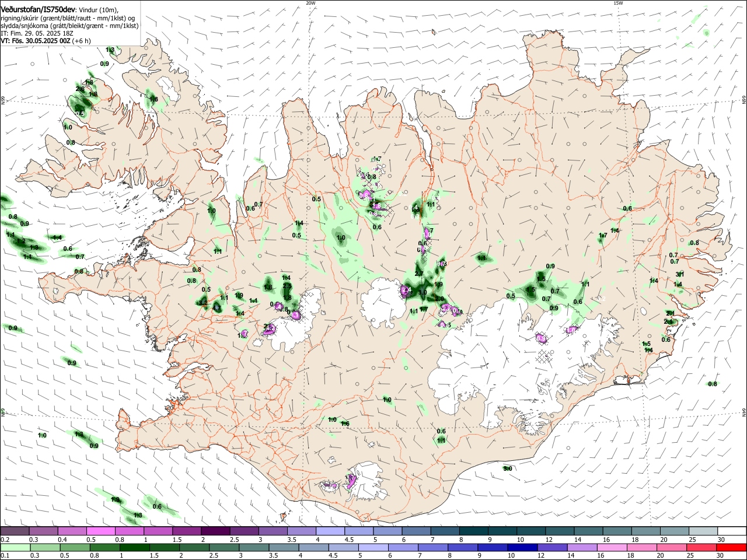747x560 pixels.
Task: Click the light pink bottom-row swatch labeled 16
Action: coord(611,547)
